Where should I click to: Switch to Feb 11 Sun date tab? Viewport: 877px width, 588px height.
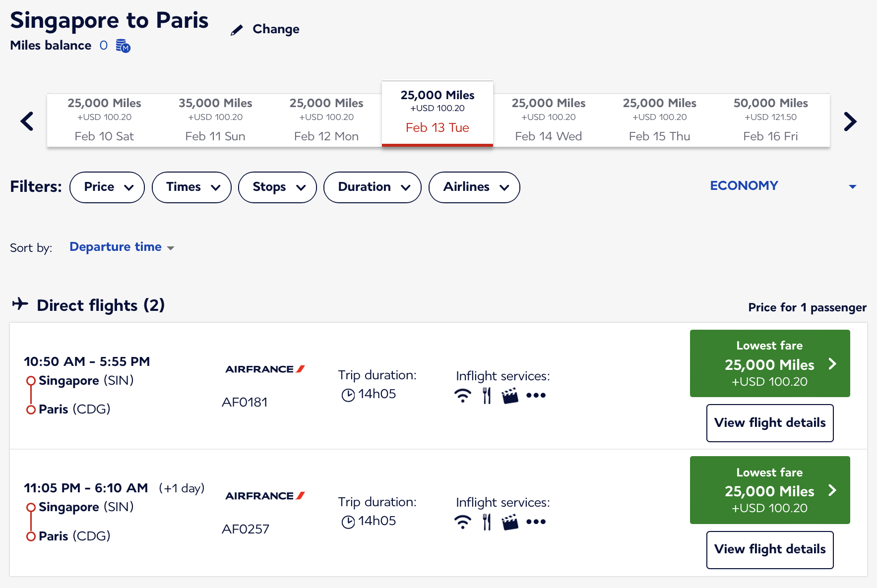pos(215,120)
